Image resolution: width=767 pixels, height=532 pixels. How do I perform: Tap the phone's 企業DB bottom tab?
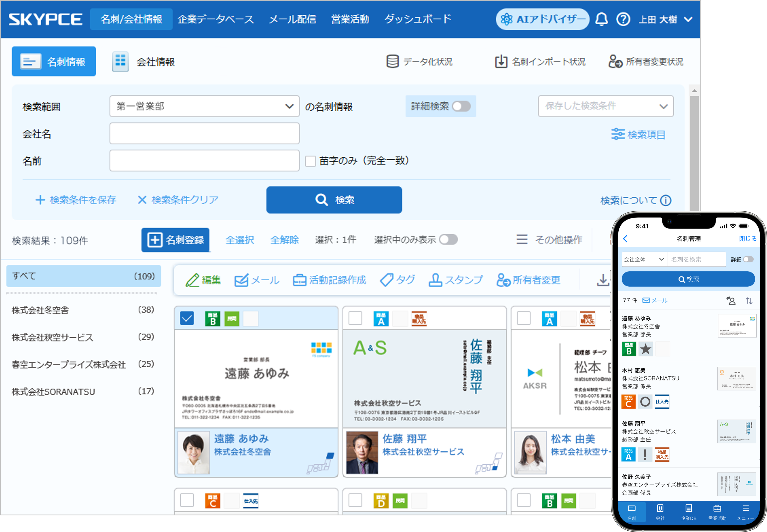point(689,512)
